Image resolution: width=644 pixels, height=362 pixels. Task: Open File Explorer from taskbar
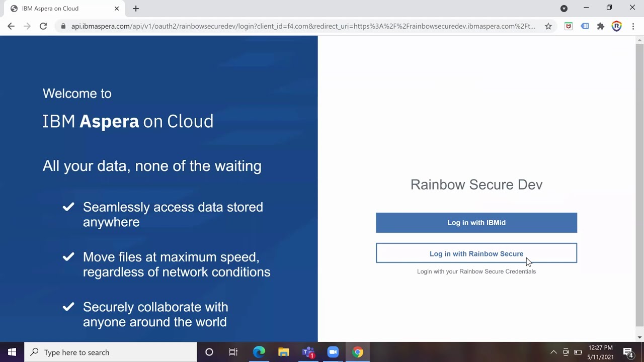(x=284, y=352)
